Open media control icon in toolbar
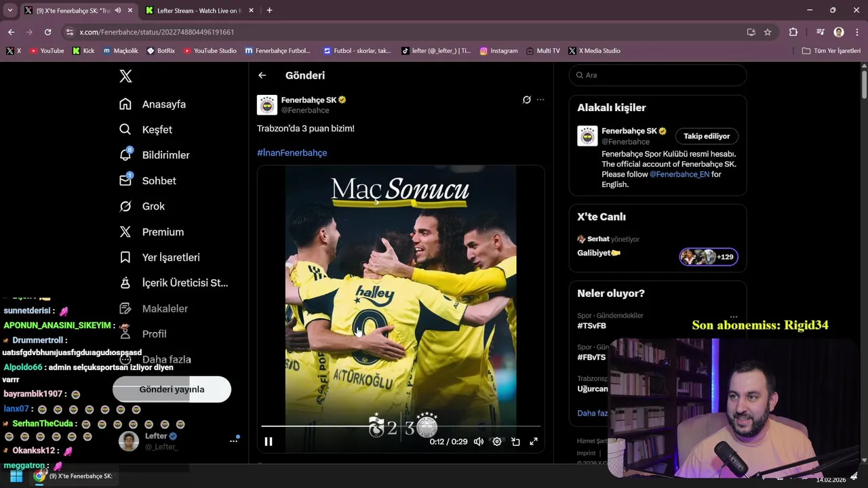Image resolution: width=868 pixels, height=488 pixels. coord(820,32)
